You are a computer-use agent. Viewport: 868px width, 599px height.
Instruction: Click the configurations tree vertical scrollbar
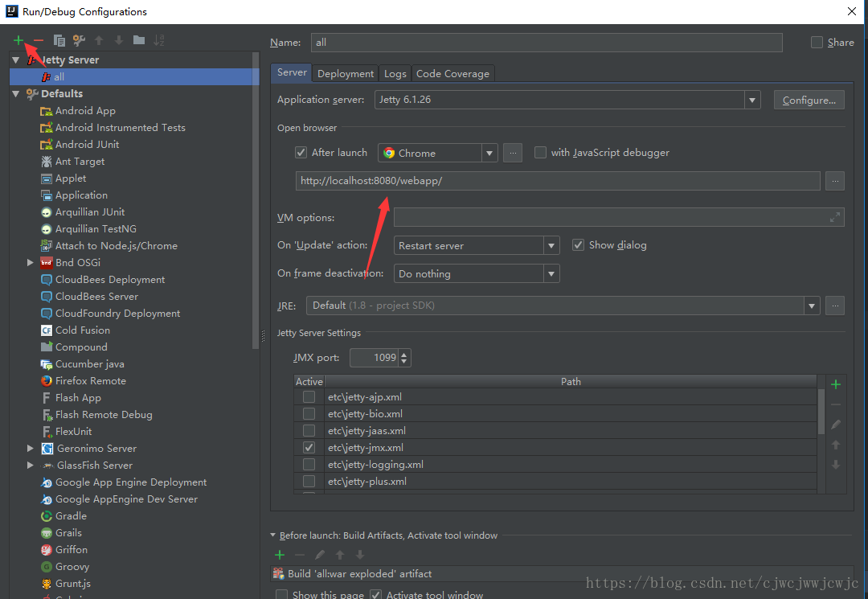click(256, 200)
